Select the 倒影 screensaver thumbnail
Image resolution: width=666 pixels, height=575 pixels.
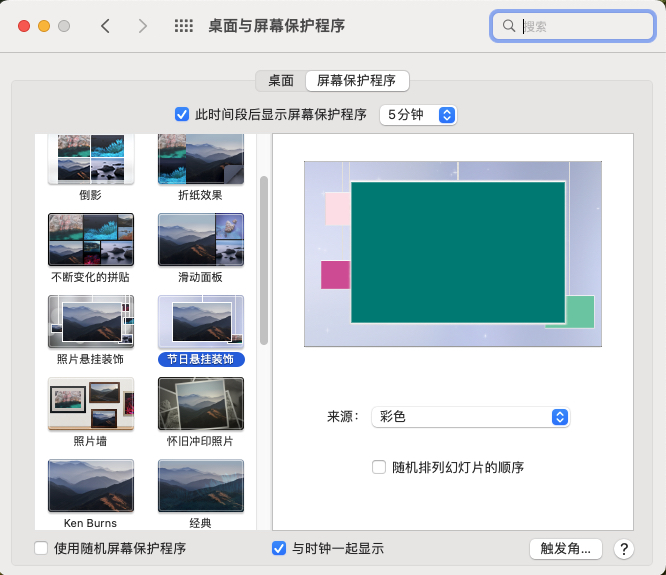coord(90,160)
